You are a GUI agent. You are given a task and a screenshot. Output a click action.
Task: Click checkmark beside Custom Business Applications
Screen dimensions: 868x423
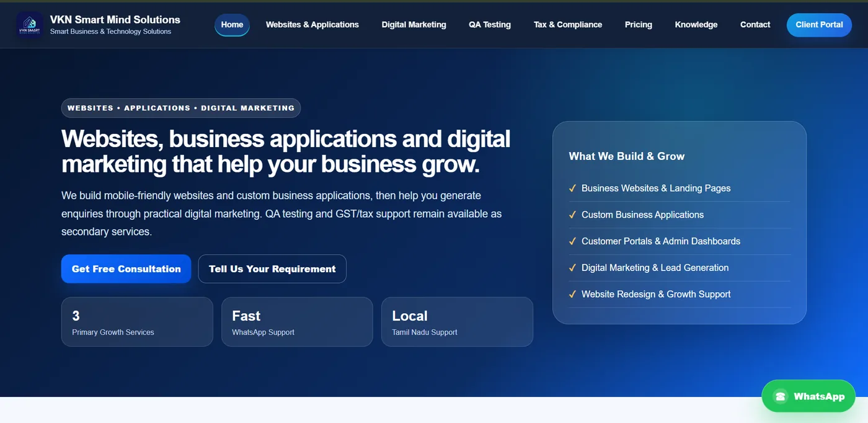click(572, 215)
